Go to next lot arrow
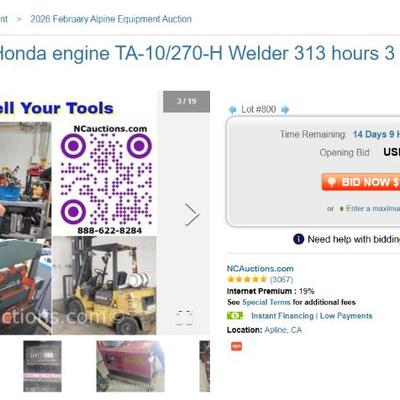 click(285, 109)
